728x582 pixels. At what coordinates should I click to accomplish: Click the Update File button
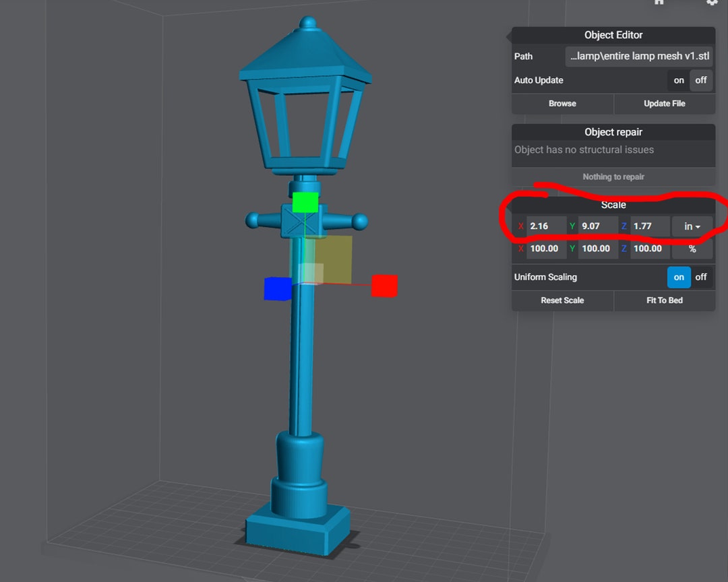[664, 103]
